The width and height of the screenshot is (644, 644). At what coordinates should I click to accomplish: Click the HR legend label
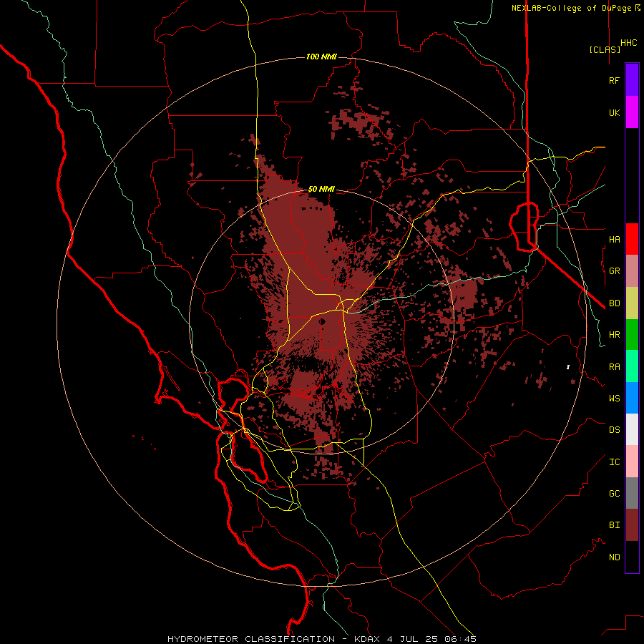(614, 335)
